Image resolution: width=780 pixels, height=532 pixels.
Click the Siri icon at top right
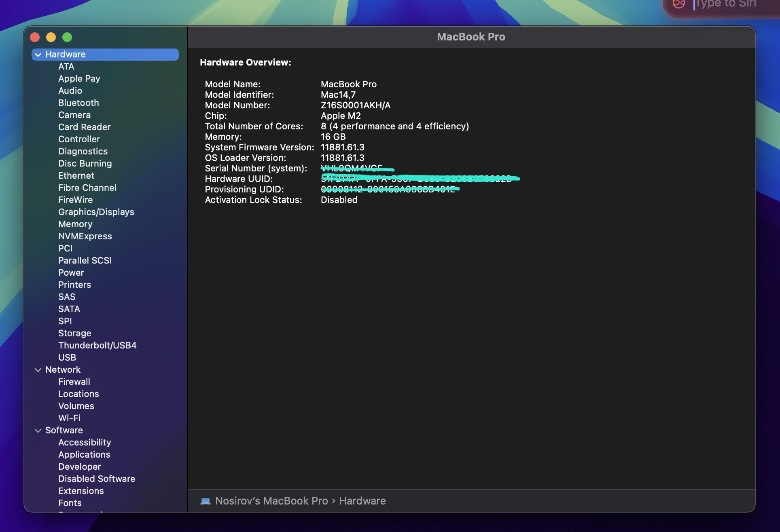[x=679, y=4]
